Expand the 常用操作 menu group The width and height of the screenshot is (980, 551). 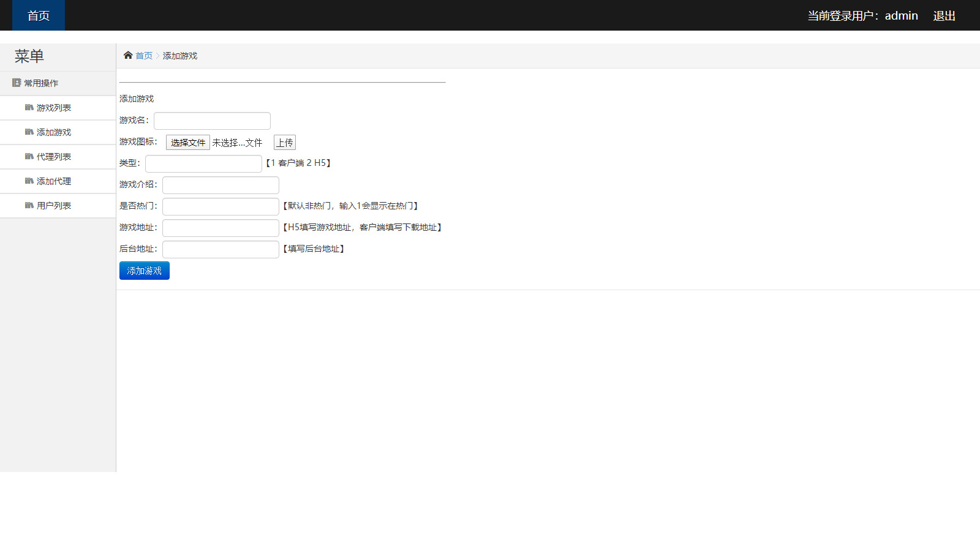pyautogui.click(x=40, y=83)
